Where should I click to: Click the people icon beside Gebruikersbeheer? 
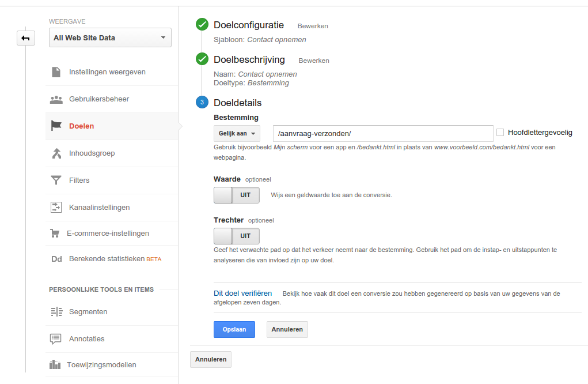point(56,100)
